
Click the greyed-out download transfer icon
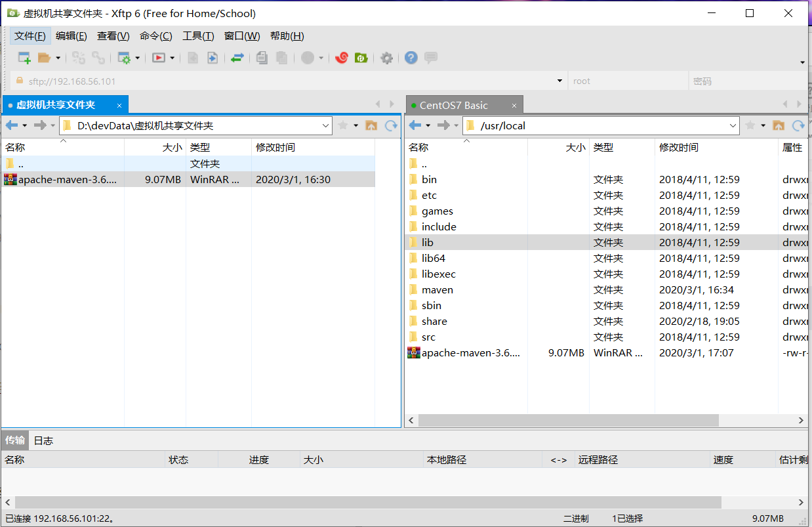[193, 58]
